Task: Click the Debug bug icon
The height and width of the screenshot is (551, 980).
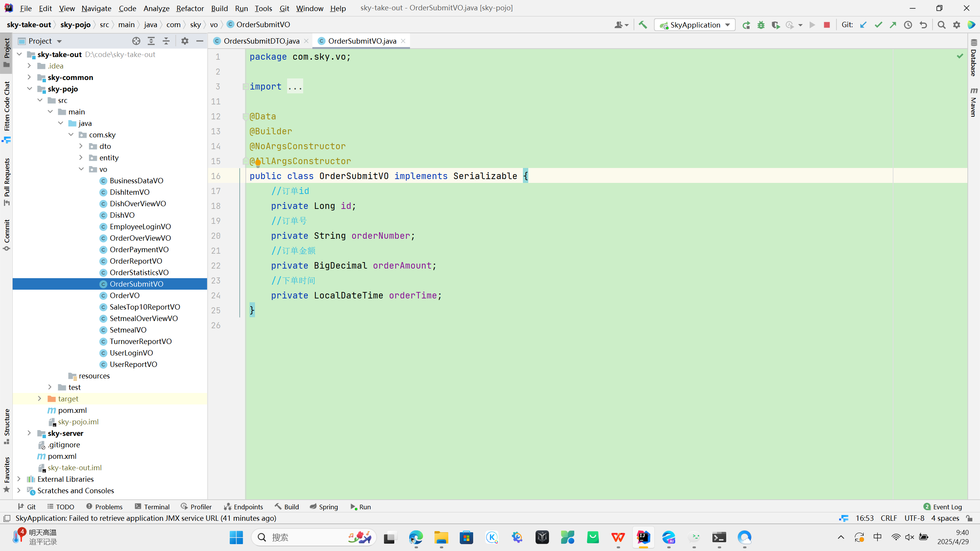Action: [761, 25]
